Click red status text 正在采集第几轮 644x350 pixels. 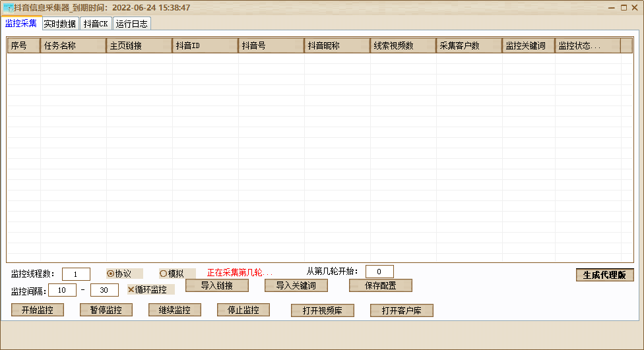240,273
